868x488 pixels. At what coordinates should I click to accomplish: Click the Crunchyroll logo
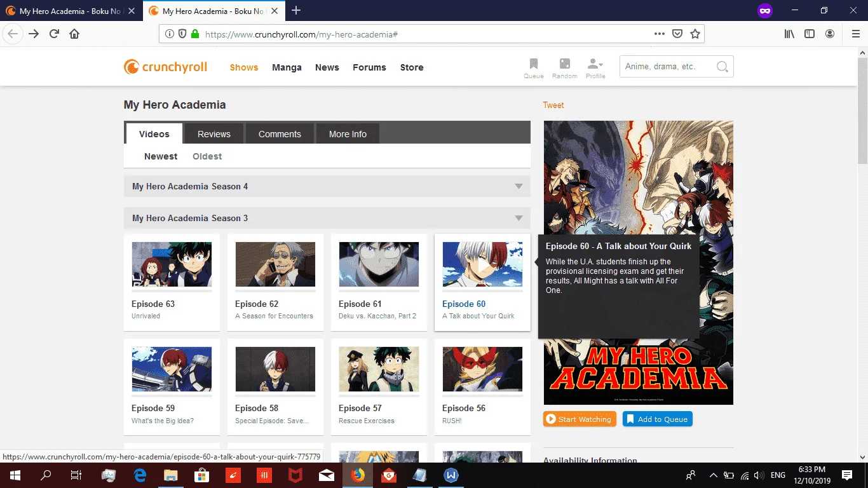click(x=165, y=67)
